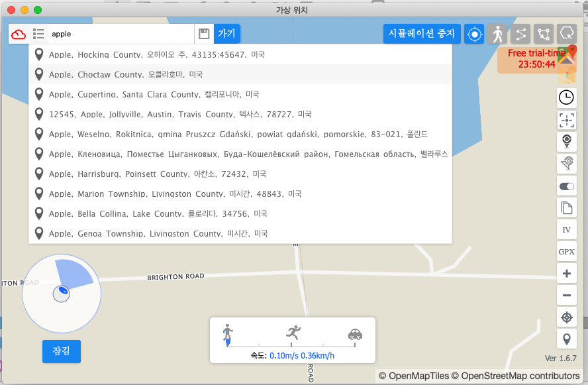
Task: Click the car driving speed icon
Action: (x=355, y=333)
